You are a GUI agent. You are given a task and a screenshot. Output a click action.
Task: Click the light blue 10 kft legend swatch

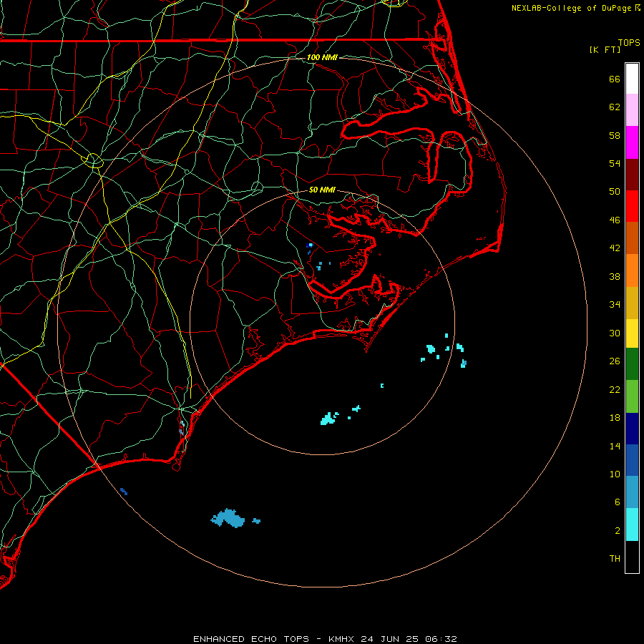[632, 492]
